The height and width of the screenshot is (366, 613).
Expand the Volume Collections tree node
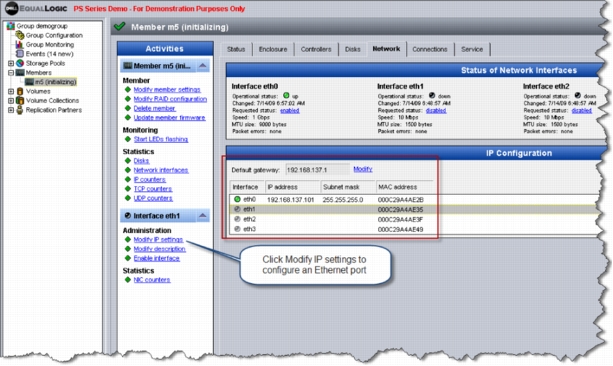click(11, 100)
